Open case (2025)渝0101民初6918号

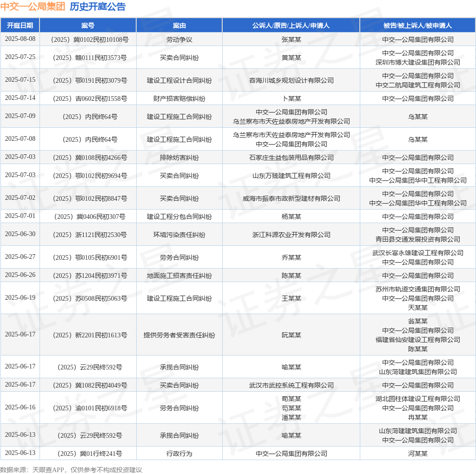point(88,408)
